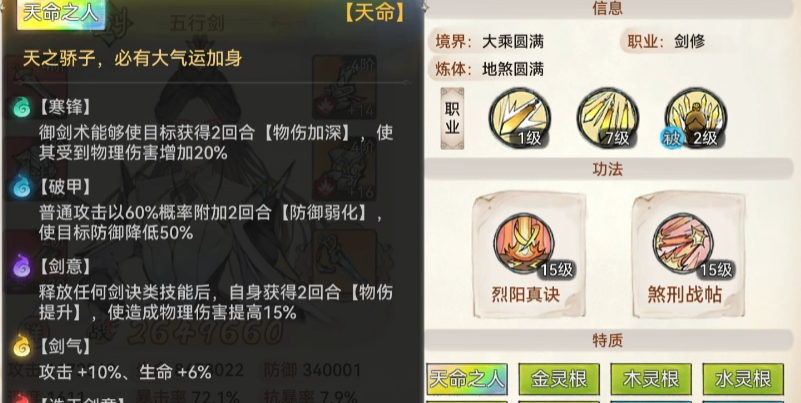Click the 4阶 +16 equipment slot

pyautogui.click(x=344, y=169)
